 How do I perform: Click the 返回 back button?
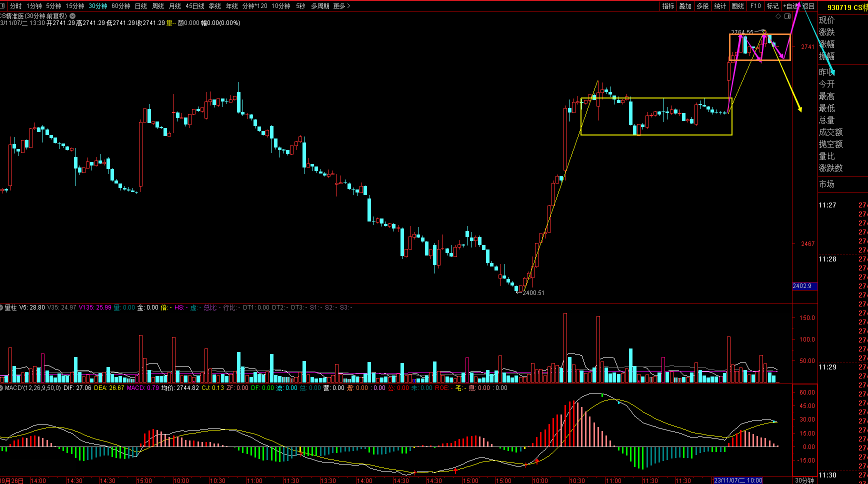click(808, 6)
